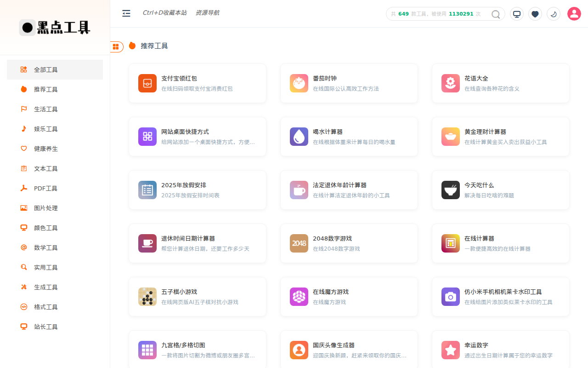
Task: Click the search magnifier icon
Action: tap(495, 14)
